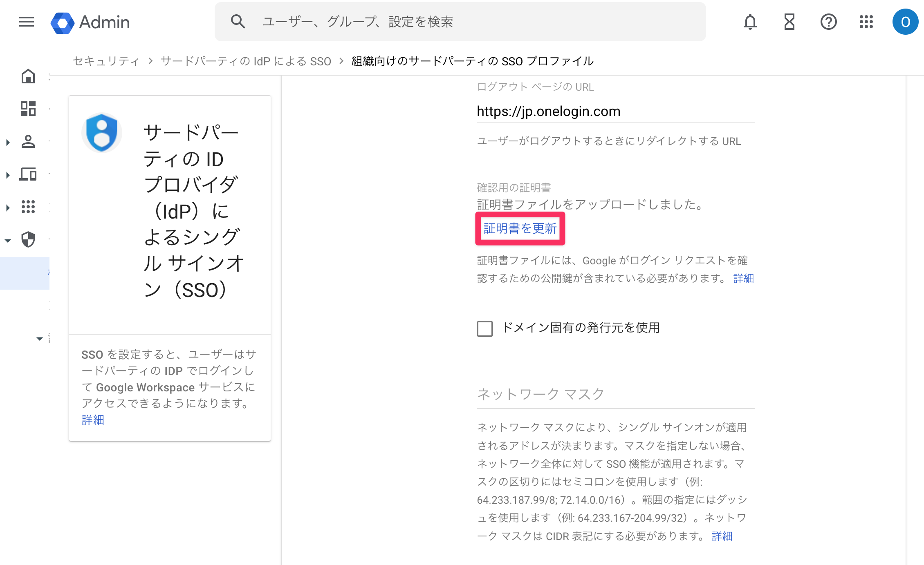The height and width of the screenshot is (565, 924).
Task: Expand the Apps sidebar section arrow
Action: [x=8, y=208]
